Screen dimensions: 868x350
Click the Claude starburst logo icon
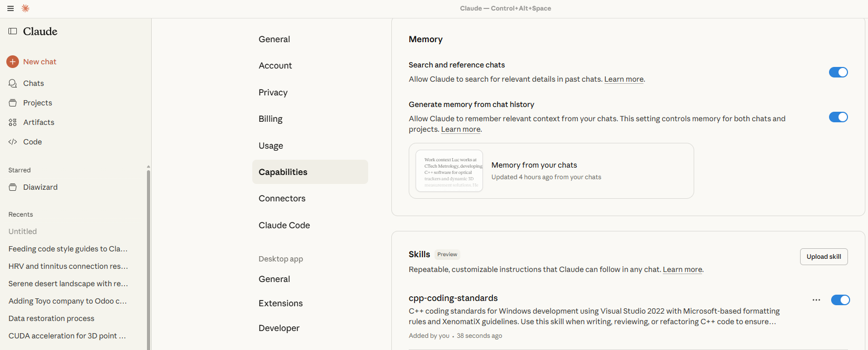click(x=25, y=8)
